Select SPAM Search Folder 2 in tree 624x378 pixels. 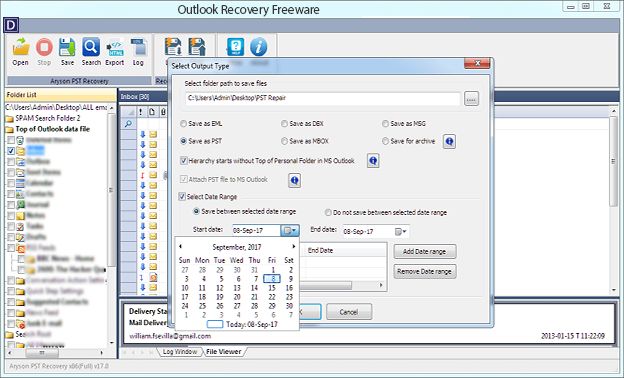click(48, 118)
